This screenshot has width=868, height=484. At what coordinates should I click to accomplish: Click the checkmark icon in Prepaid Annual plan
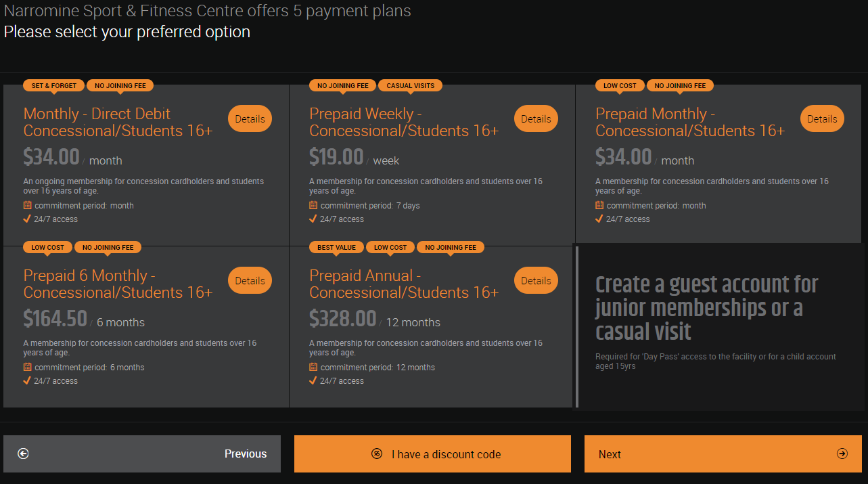pyautogui.click(x=313, y=380)
